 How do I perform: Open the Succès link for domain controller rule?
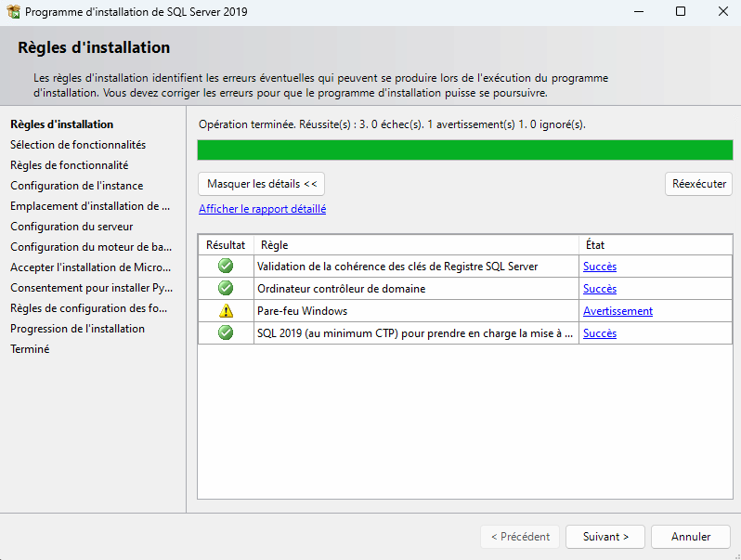pyautogui.click(x=600, y=289)
